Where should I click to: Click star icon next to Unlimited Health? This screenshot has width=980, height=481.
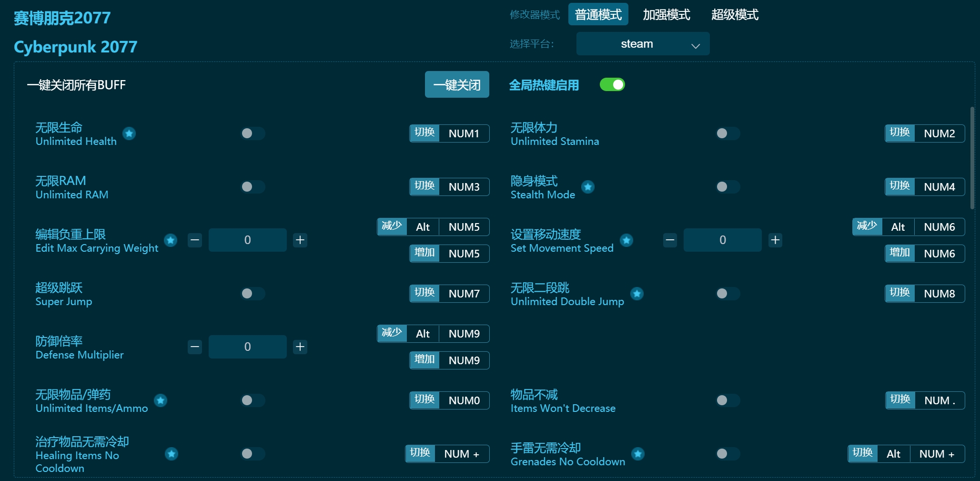tap(129, 133)
